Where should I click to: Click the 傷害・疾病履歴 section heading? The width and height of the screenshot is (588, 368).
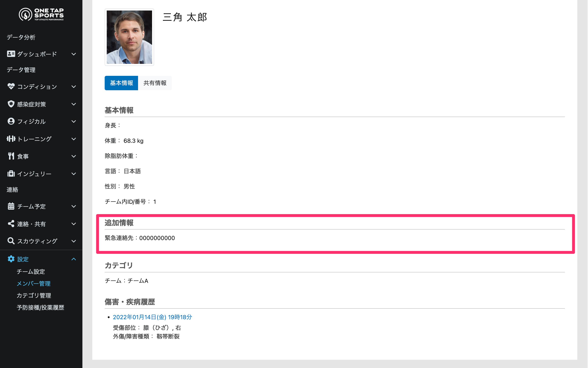click(130, 302)
